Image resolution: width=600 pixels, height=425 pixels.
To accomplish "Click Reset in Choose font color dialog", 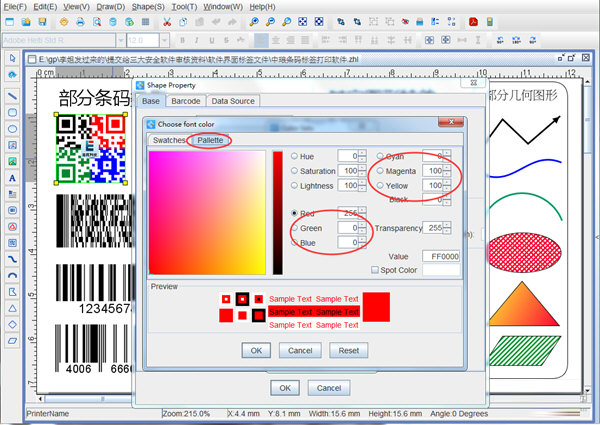I will pyautogui.click(x=349, y=350).
